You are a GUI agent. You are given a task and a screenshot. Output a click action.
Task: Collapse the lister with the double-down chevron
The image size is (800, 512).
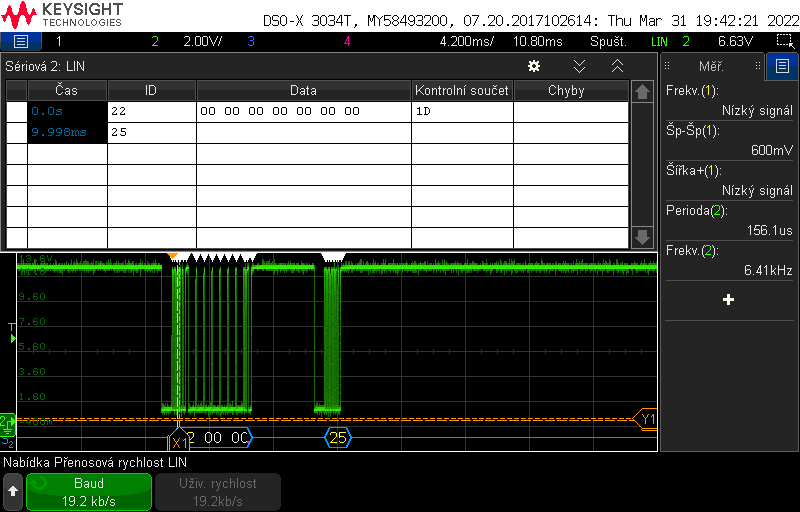(x=579, y=66)
